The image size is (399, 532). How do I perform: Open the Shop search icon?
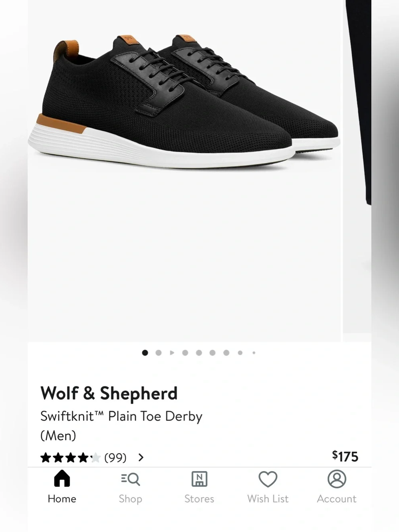pyautogui.click(x=130, y=479)
